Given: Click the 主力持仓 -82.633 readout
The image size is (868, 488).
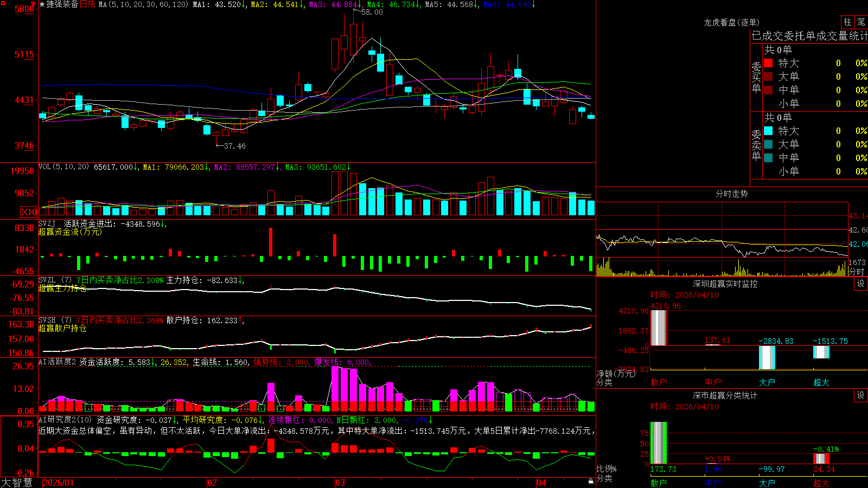Looking at the screenshot, I should pyautogui.click(x=202, y=280).
